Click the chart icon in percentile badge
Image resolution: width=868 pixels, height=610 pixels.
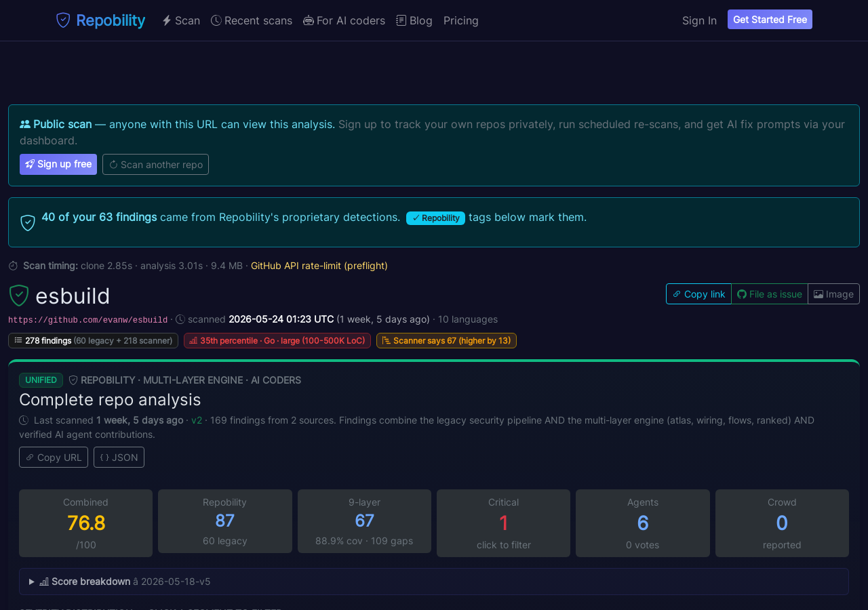click(193, 340)
